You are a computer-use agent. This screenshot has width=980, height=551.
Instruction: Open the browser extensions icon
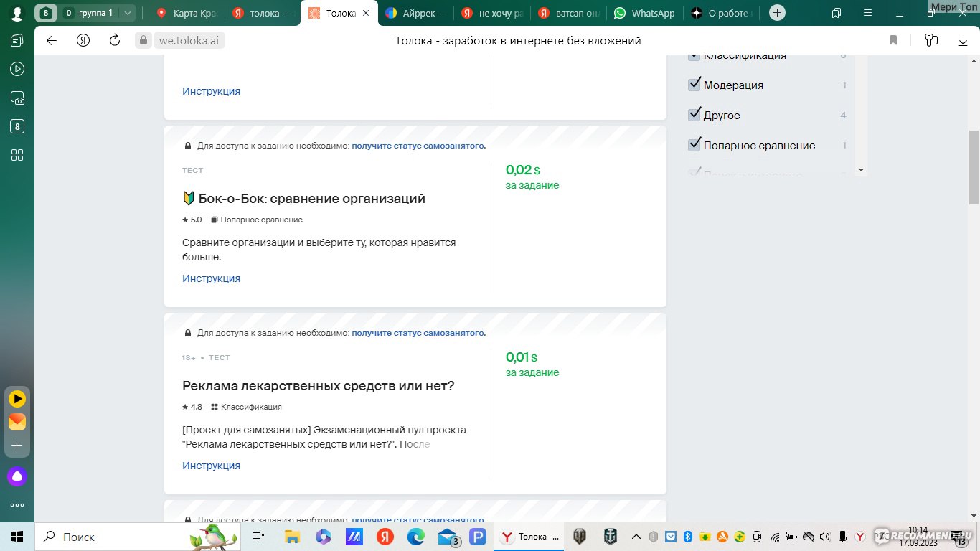pos(931,40)
